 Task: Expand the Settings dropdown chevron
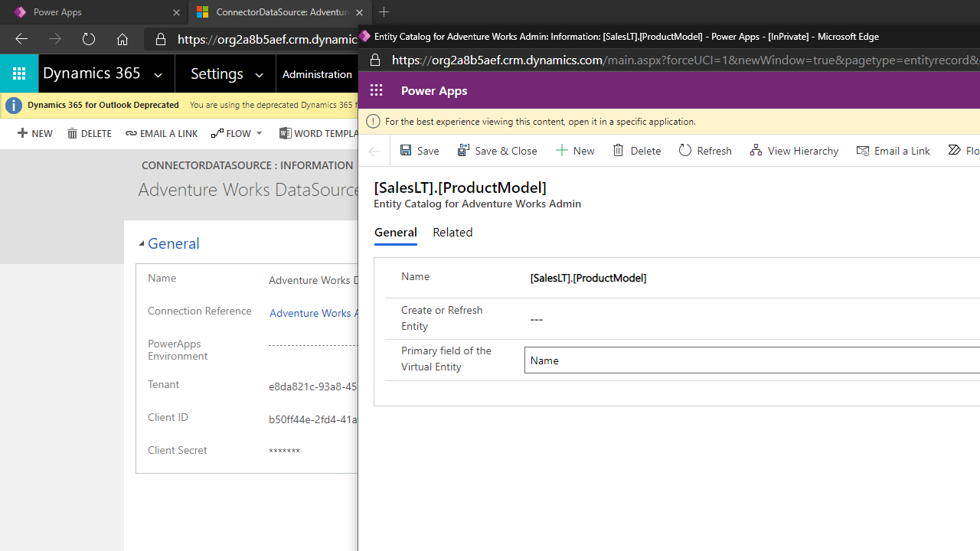coord(260,74)
